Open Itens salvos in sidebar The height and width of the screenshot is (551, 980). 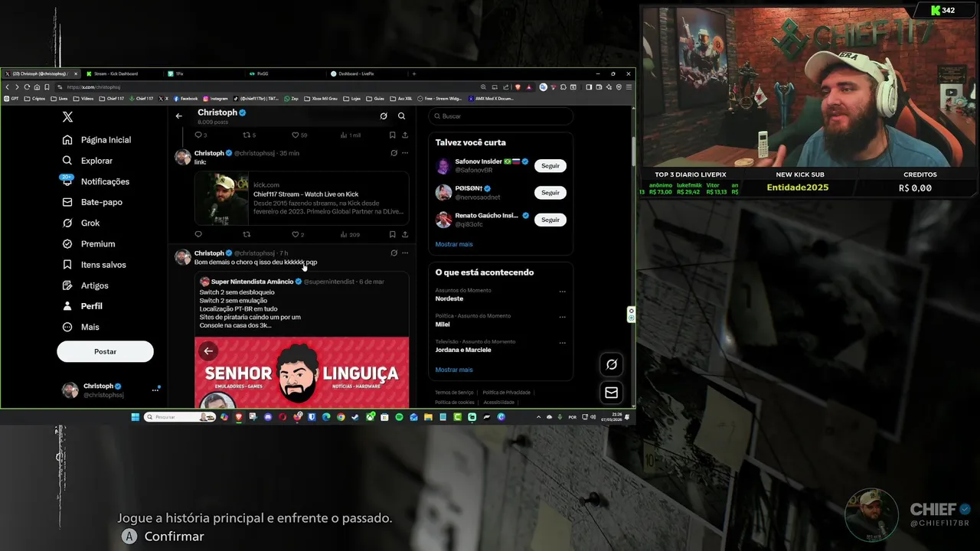click(x=94, y=265)
